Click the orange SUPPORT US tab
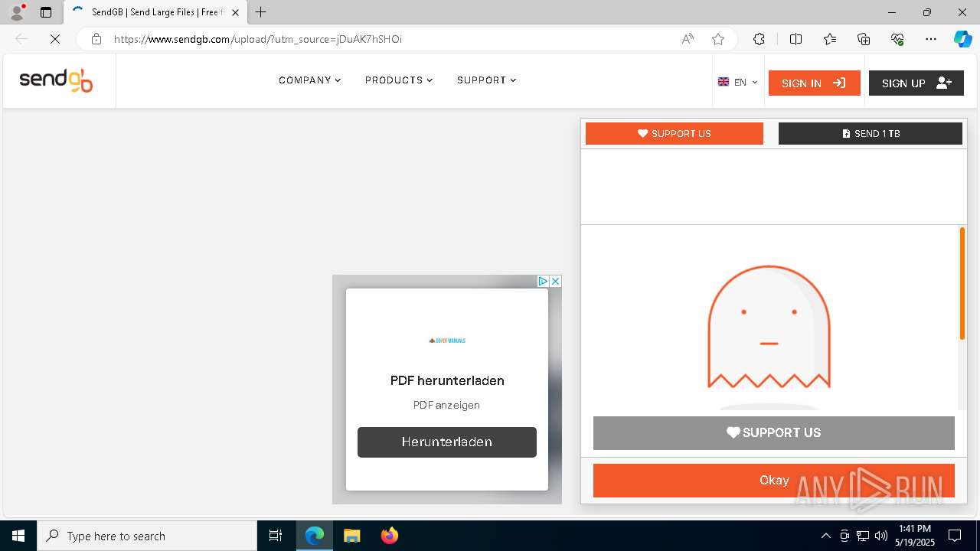 (675, 133)
